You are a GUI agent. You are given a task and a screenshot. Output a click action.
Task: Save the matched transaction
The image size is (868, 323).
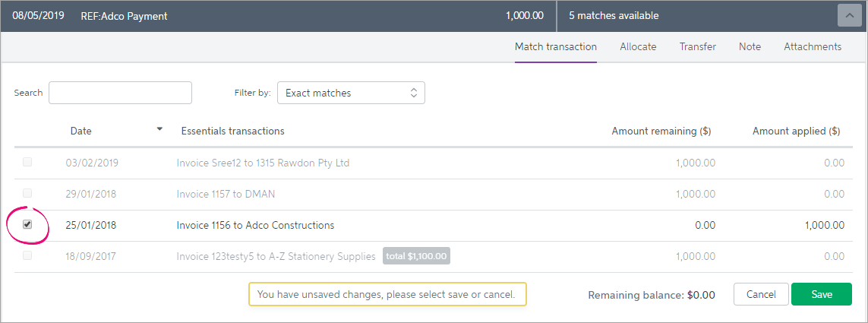[x=822, y=295]
